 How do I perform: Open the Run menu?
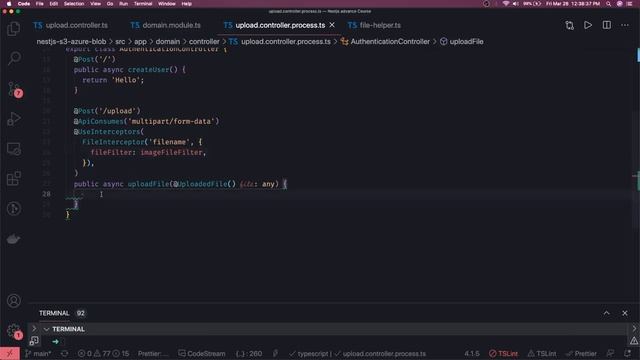tap(123, 4)
